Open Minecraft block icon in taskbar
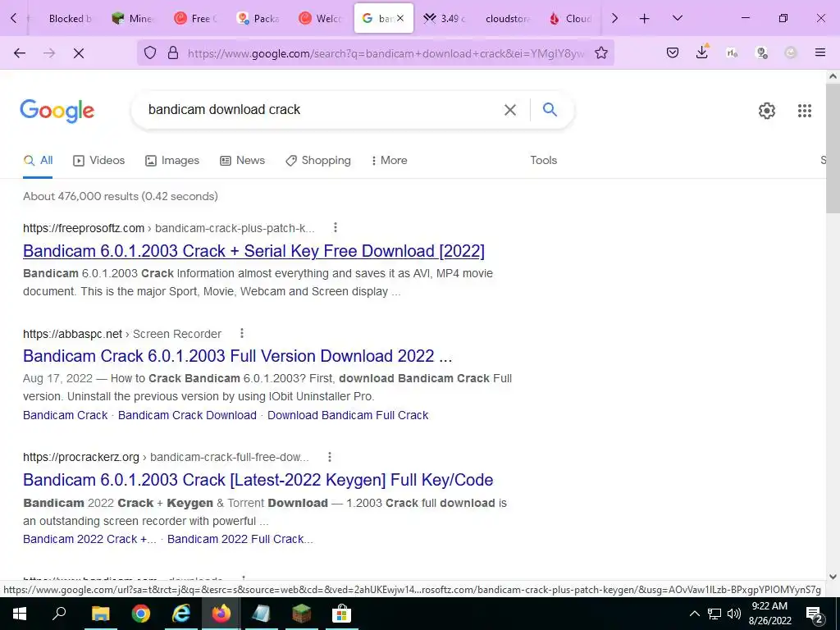This screenshot has height=630, width=840. pos(301,614)
